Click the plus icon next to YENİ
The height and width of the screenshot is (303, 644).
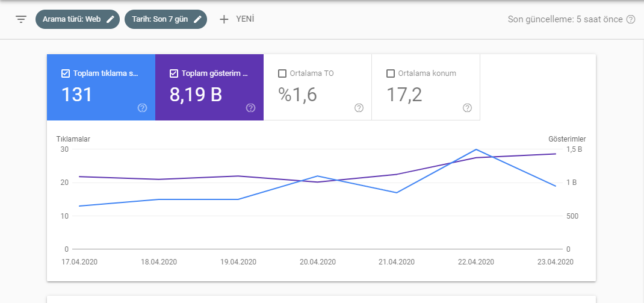click(x=224, y=19)
